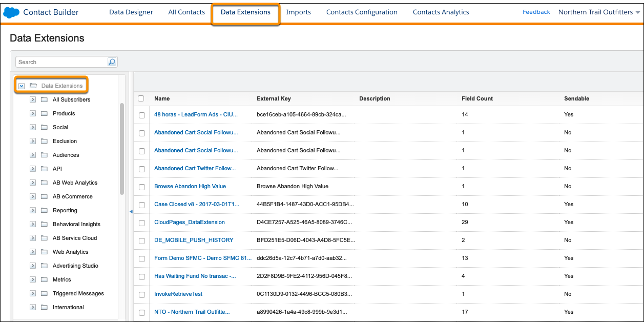Expand the Audiences folder node
644x322 pixels.
point(33,155)
